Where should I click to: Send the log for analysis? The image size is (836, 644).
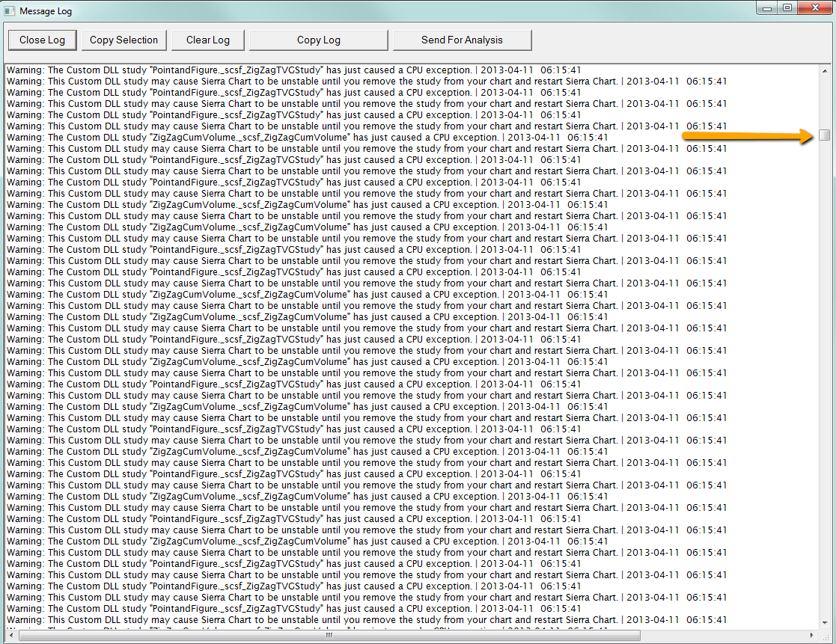(x=462, y=40)
